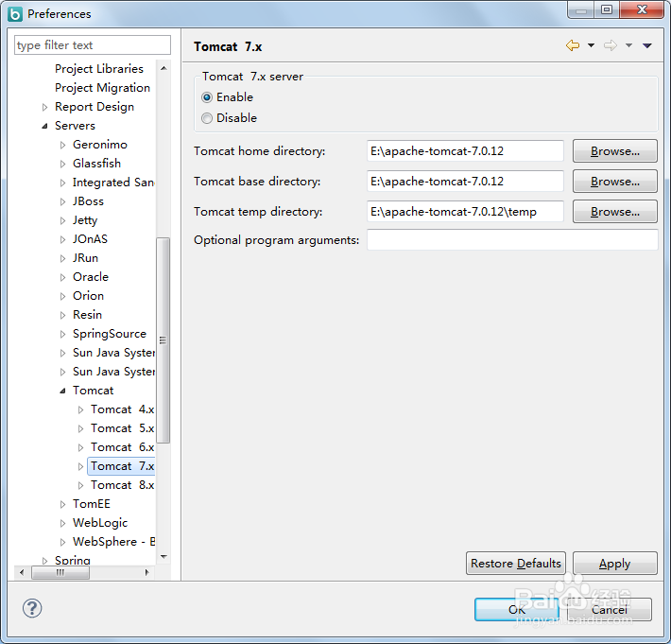The height and width of the screenshot is (644, 671).
Task: Click the Cancel button
Action: 610,609
